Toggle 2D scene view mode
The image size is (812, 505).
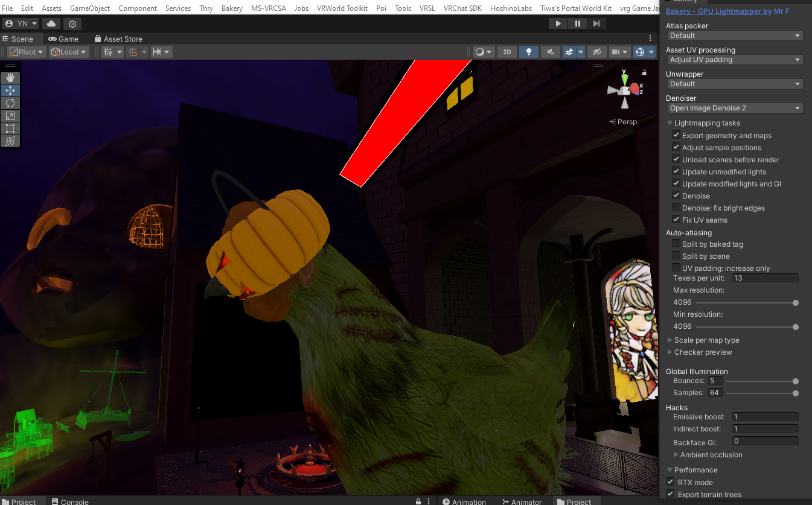507,52
